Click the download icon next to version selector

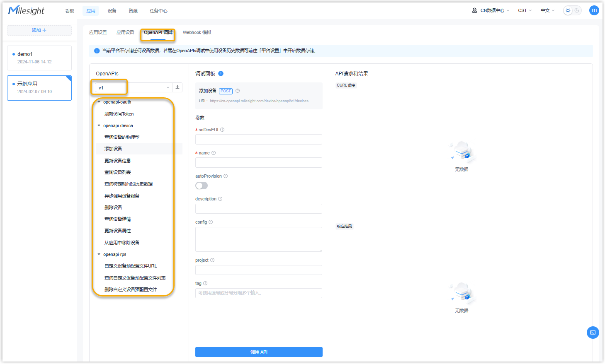click(177, 87)
